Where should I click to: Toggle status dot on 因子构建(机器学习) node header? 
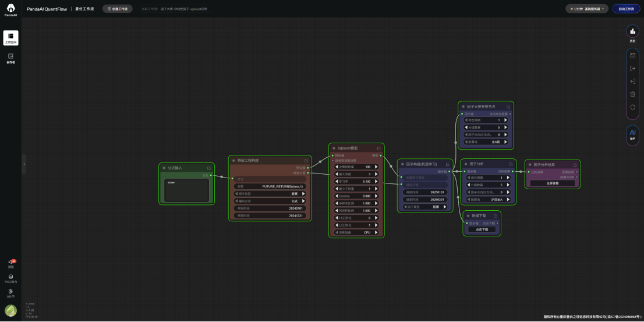point(402,164)
